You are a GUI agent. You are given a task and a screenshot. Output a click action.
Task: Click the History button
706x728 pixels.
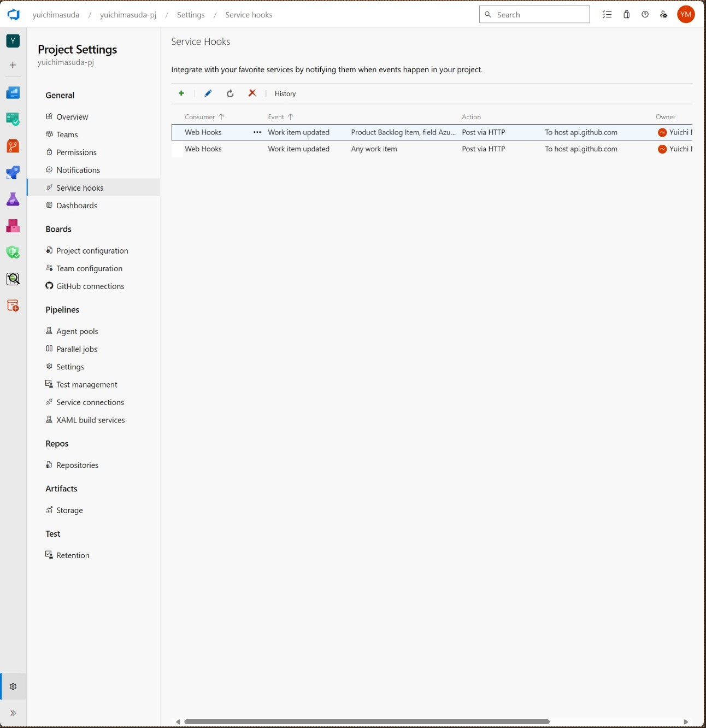click(285, 93)
